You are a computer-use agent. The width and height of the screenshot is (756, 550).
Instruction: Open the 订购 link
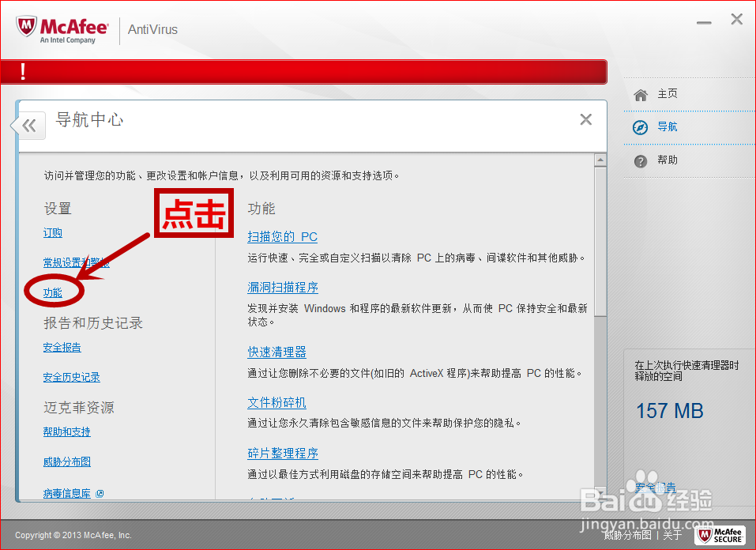tap(53, 232)
